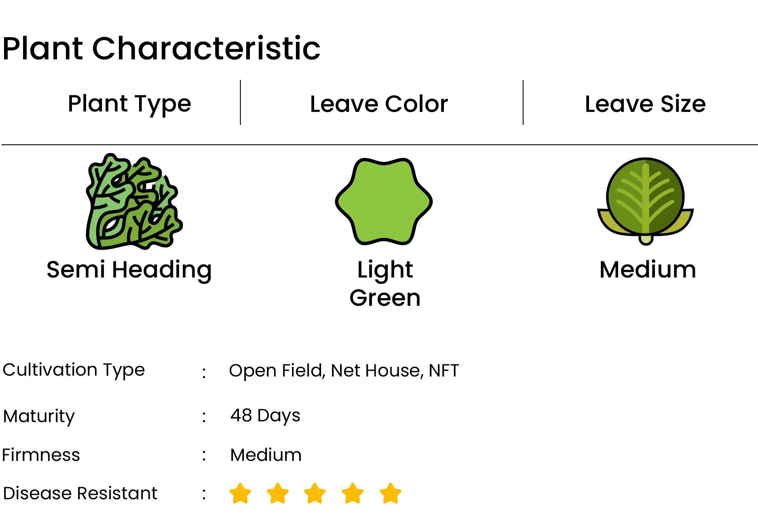The width and height of the screenshot is (758, 532).
Task: Click the medium leaf size cabbage icon
Action: 645,201
